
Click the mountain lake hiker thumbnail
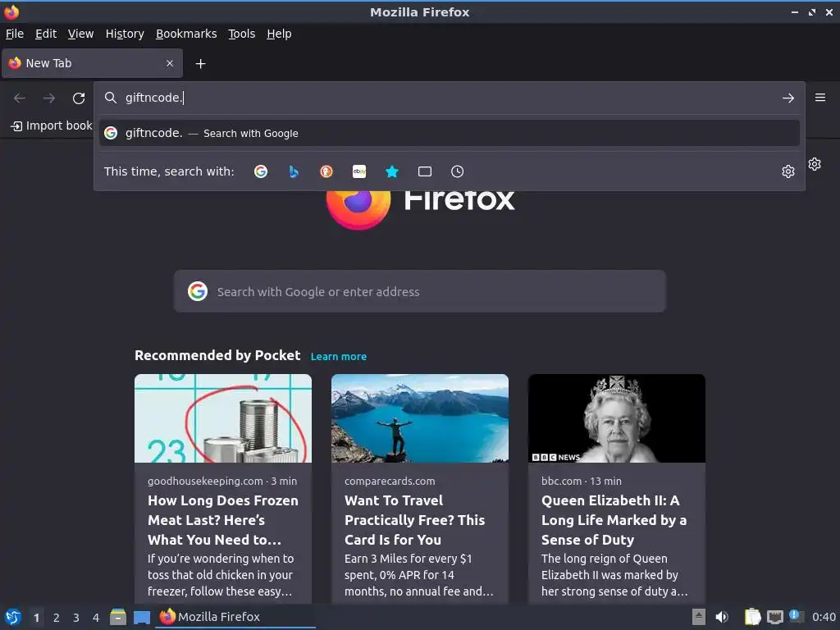click(419, 418)
